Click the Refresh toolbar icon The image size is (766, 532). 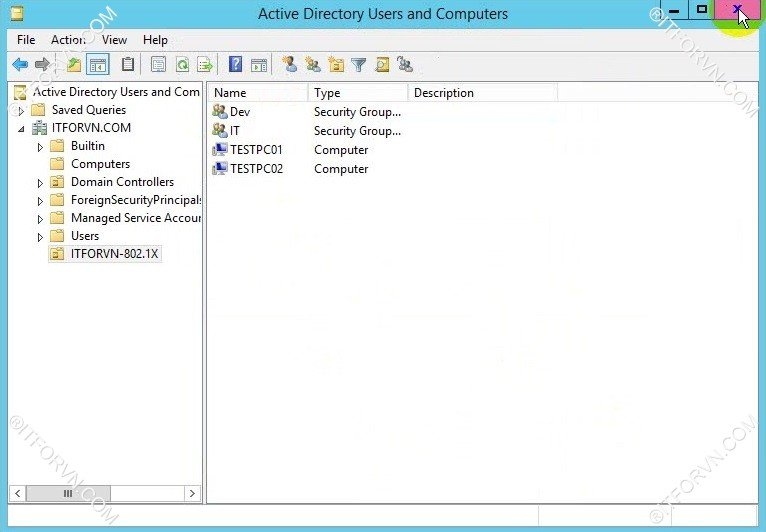[x=182, y=65]
